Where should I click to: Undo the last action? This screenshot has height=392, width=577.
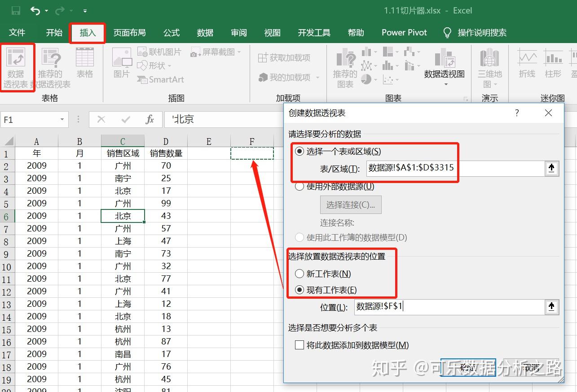point(35,10)
